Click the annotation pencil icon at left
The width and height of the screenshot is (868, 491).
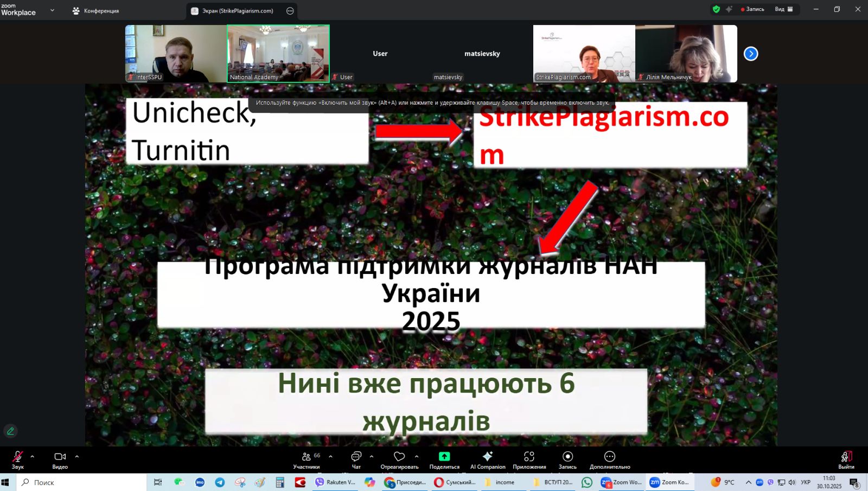pos(10,431)
